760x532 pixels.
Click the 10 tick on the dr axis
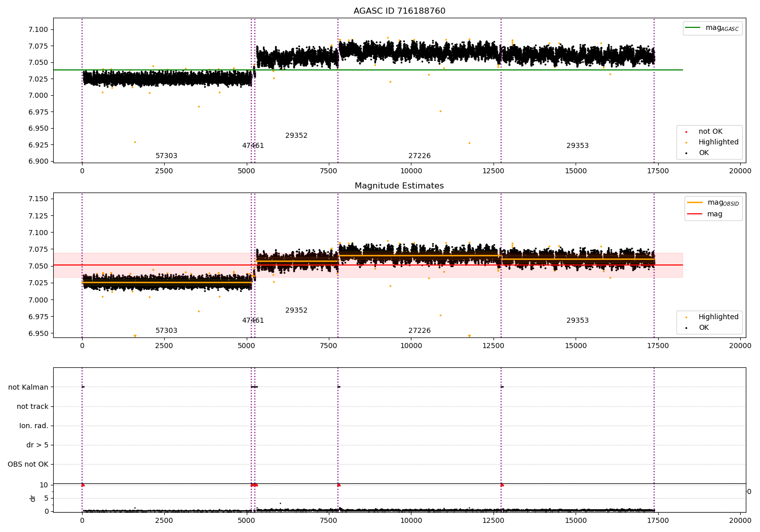(44, 485)
